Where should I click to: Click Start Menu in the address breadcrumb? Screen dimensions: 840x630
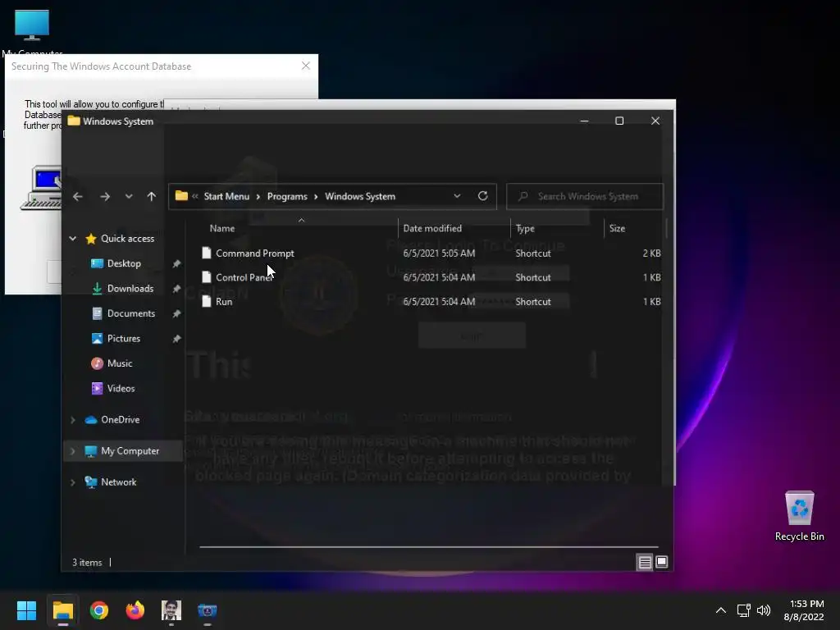(x=226, y=197)
